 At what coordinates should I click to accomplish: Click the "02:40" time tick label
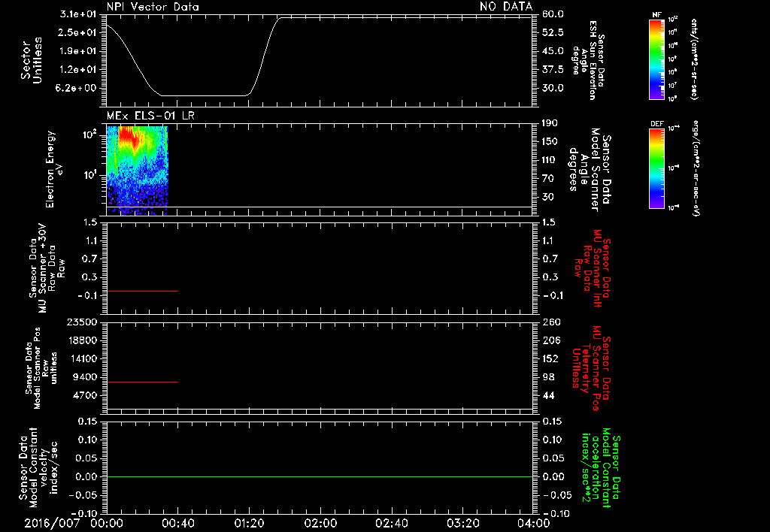(x=391, y=523)
